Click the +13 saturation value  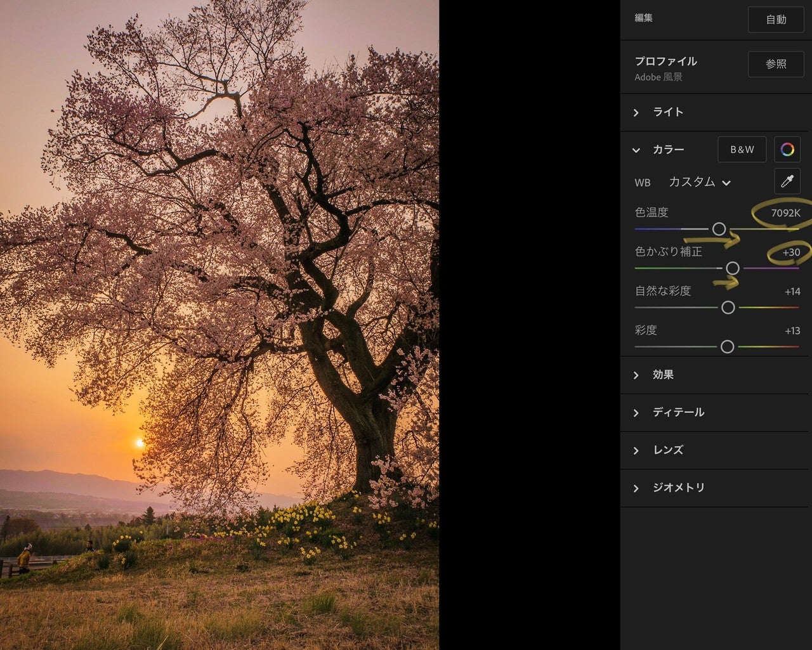pyautogui.click(x=792, y=331)
